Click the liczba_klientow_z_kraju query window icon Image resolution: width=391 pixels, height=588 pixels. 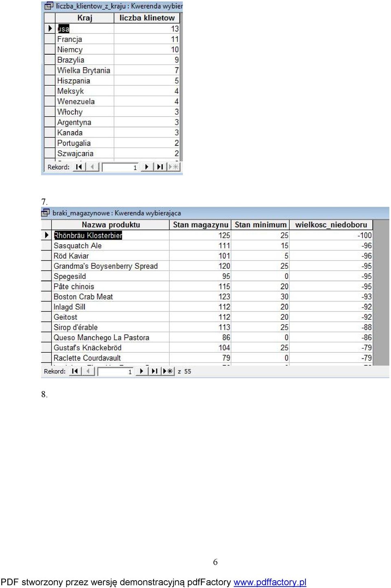[x=49, y=6]
